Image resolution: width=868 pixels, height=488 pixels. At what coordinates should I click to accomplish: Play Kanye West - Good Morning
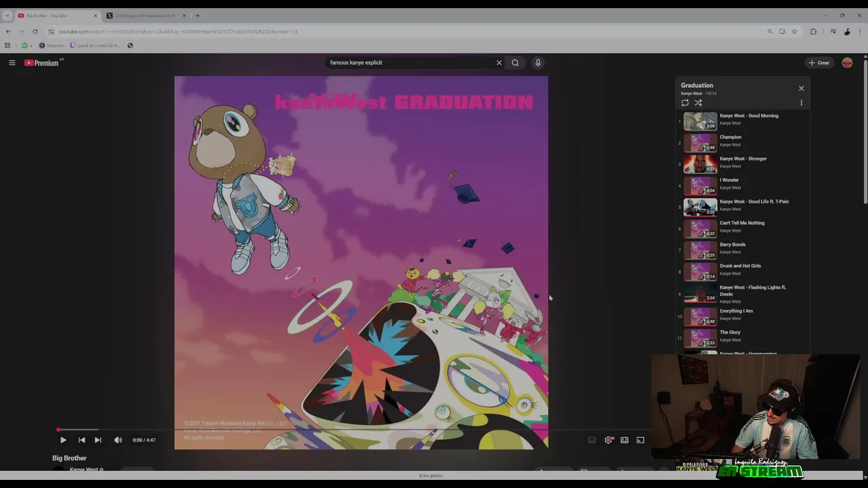pyautogui.click(x=743, y=121)
